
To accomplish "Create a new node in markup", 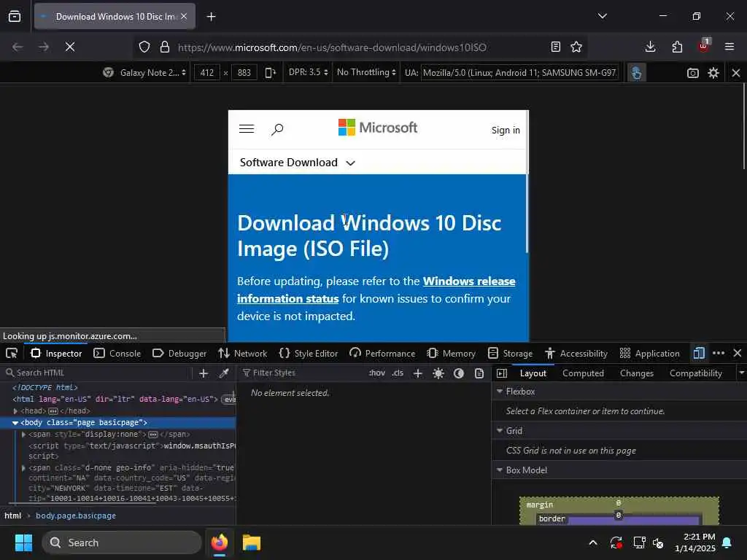I will (x=204, y=373).
